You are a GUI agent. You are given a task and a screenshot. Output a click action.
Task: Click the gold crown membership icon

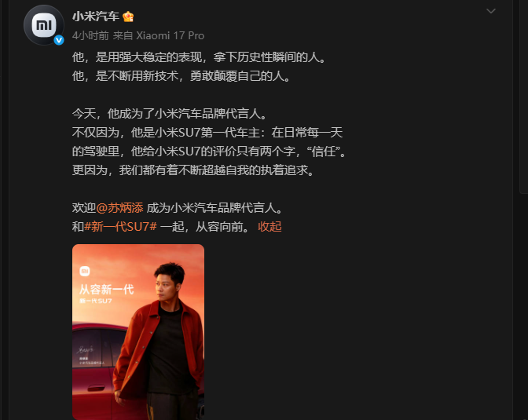pyautogui.click(x=128, y=16)
